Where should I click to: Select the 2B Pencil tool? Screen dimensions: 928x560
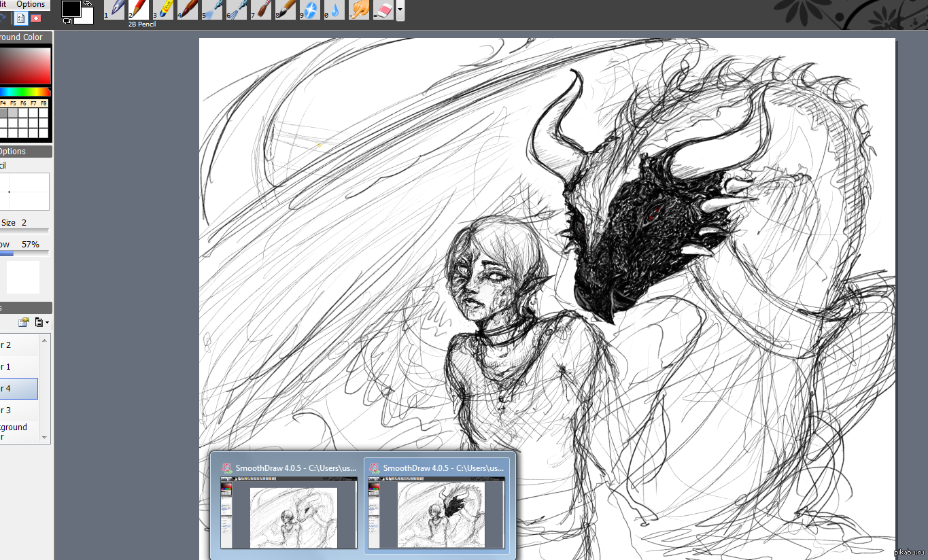139,10
